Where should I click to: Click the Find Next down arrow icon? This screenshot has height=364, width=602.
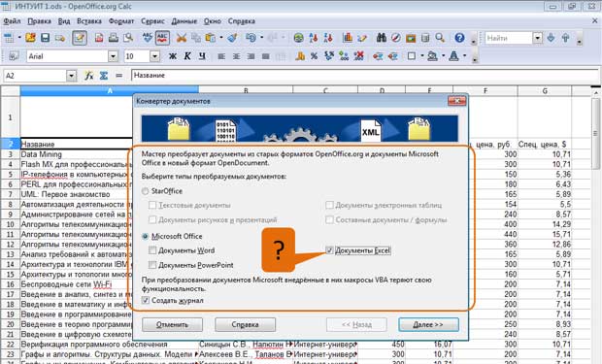click(551, 38)
